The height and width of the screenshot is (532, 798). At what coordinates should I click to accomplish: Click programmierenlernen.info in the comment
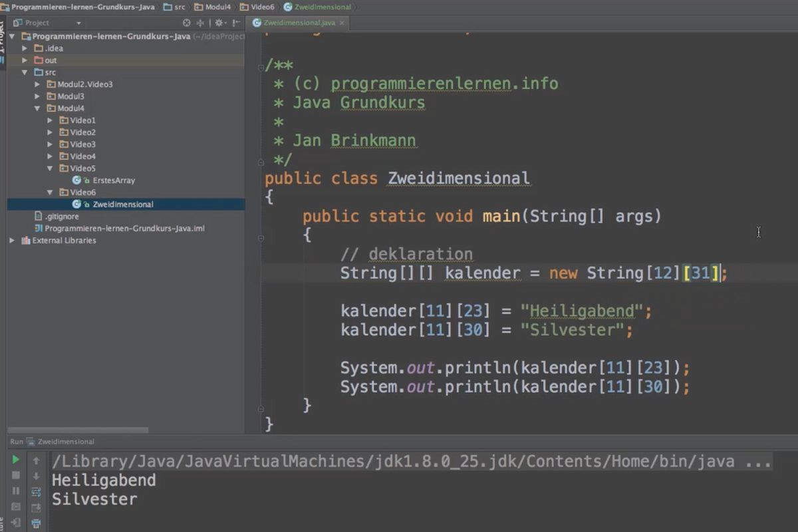click(x=444, y=84)
